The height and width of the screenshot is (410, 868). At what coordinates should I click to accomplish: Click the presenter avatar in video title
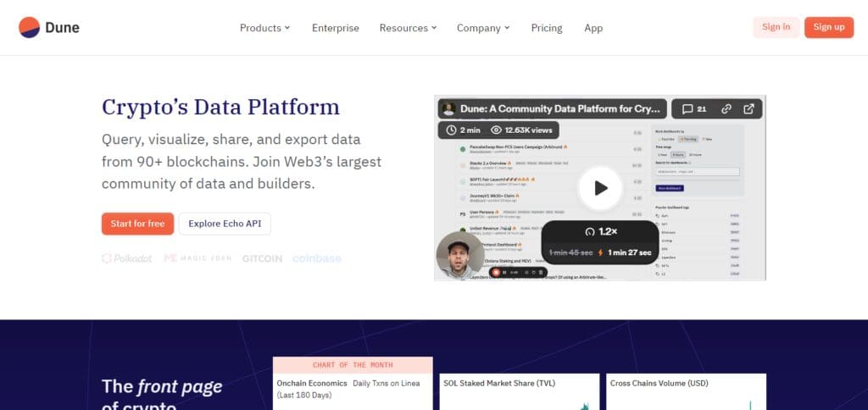click(x=449, y=109)
